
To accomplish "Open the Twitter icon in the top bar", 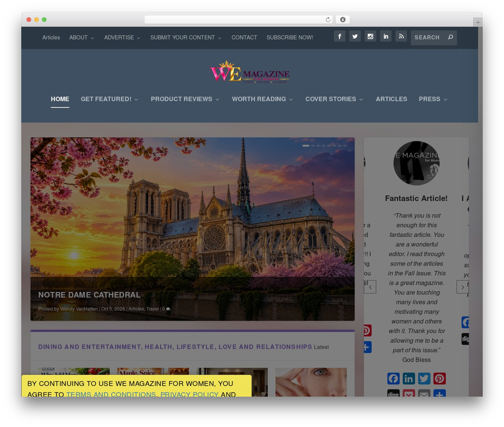I will [355, 36].
